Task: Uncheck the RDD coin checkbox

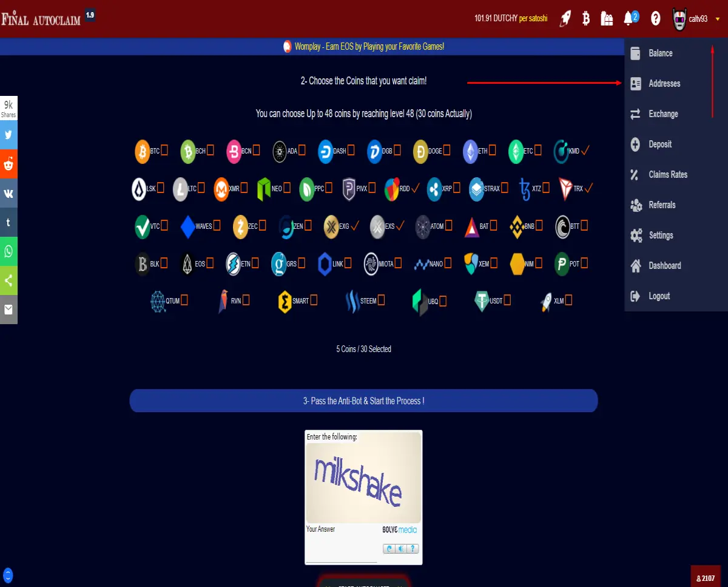Action: (416, 188)
